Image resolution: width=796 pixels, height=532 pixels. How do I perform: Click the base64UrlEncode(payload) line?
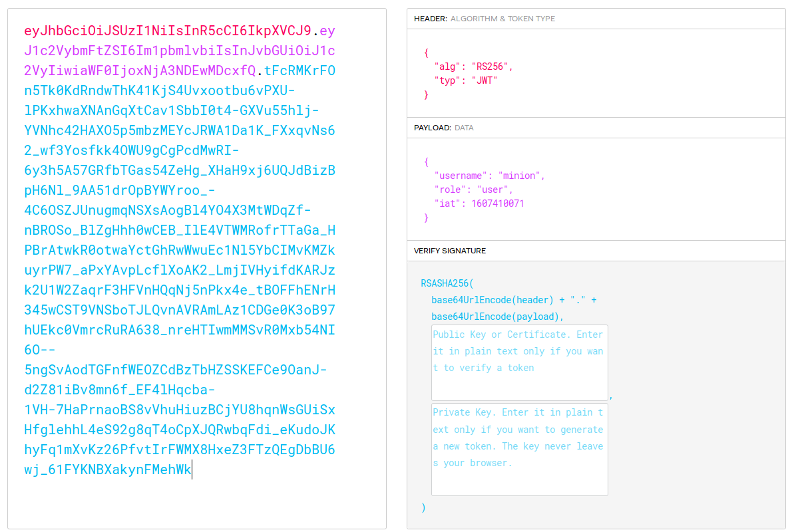pyautogui.click(x=497, y=317)
